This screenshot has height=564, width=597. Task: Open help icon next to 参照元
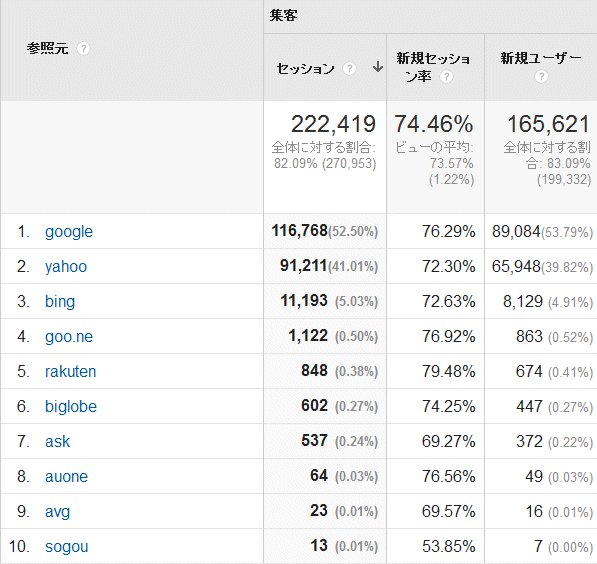(83, 49)
